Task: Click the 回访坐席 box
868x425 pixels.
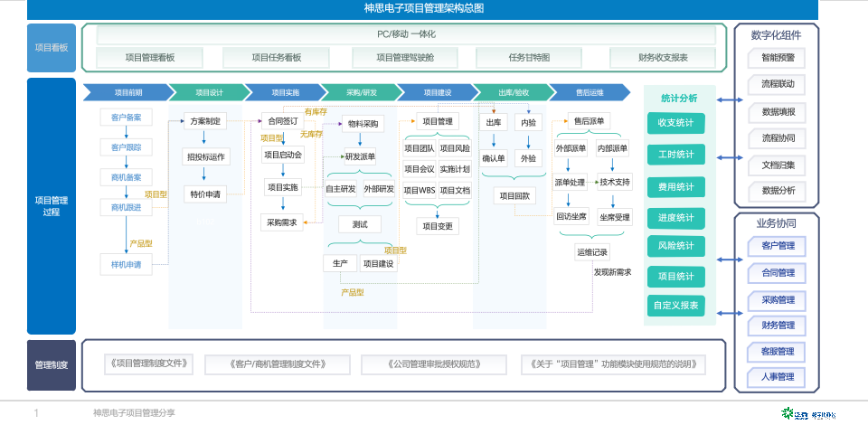Action: (x=571, y=217)
